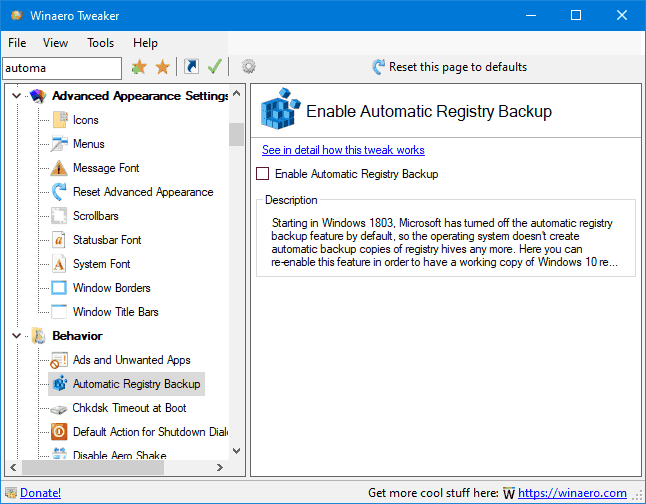Open the settings gear in toolbar
The height and width of the screenshot is (504, 646).
[x=248, y=66]
